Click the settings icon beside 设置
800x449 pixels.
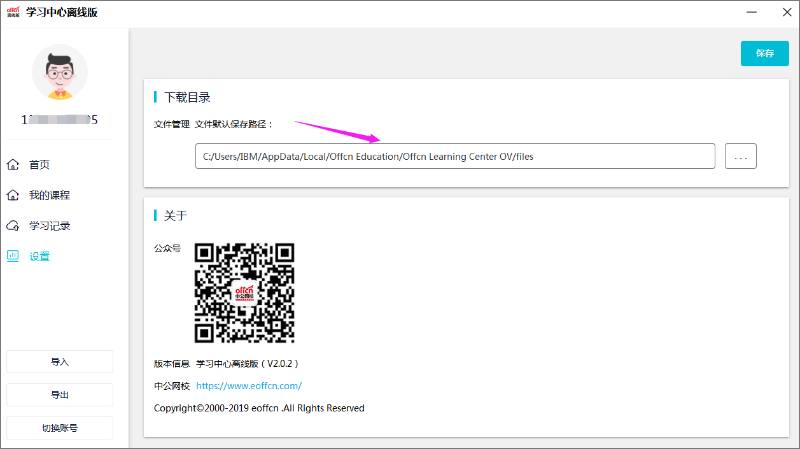(13, 256)
